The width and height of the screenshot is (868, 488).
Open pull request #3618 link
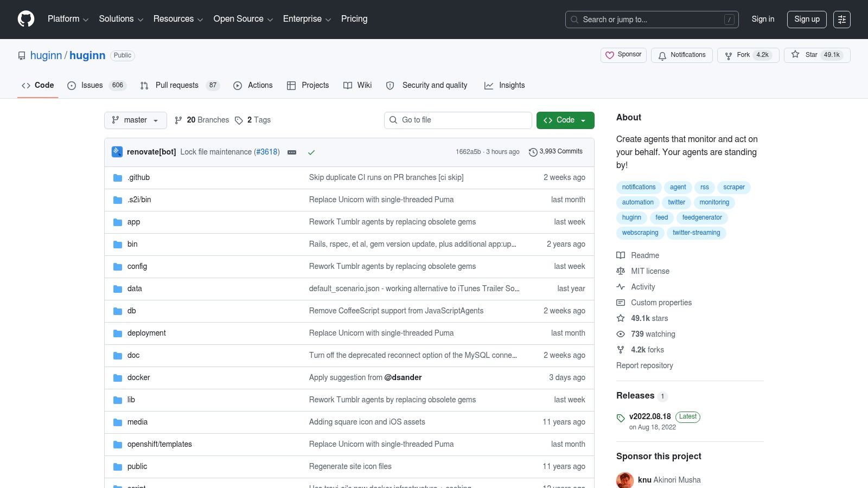266,152
